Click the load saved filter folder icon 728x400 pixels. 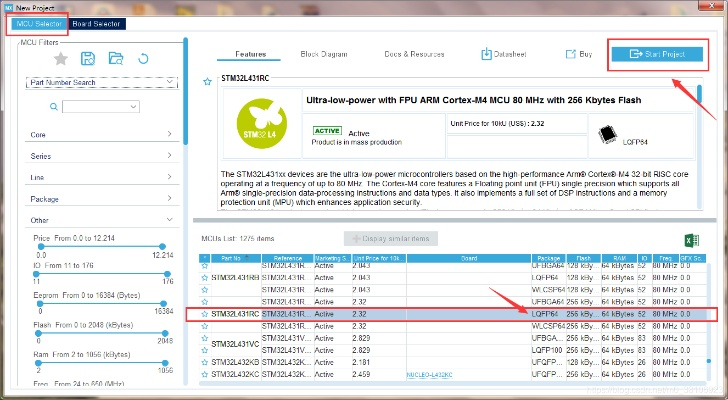tap(116, 59)
